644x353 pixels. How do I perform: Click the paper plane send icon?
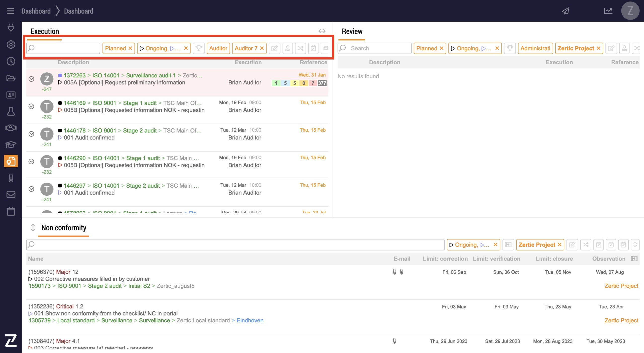pos(566,11)
